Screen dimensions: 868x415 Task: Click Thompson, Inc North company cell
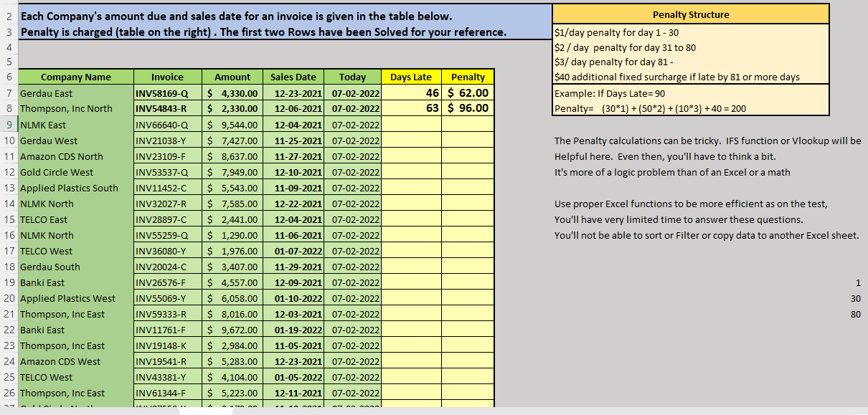[x=76, y=109]
